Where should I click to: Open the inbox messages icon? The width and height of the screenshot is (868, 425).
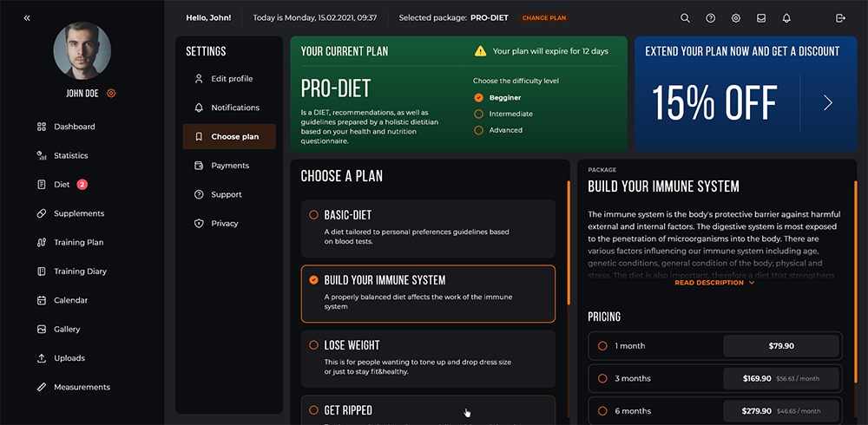click(x=761, y=18)
